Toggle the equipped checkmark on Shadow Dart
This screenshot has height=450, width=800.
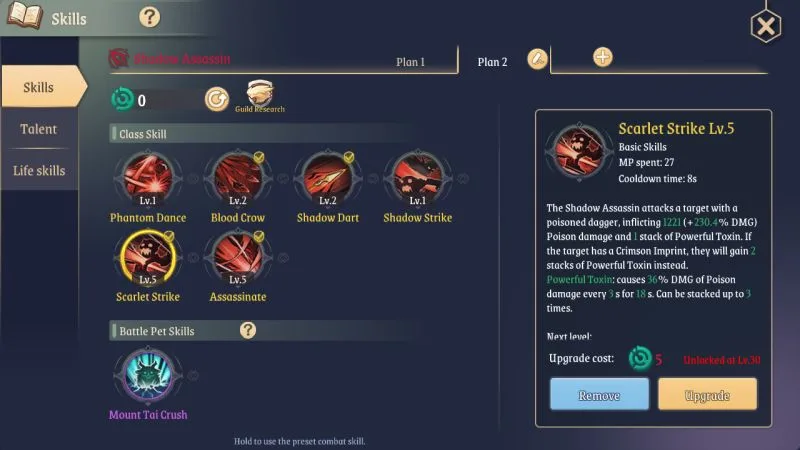click(x=348, y=158)
